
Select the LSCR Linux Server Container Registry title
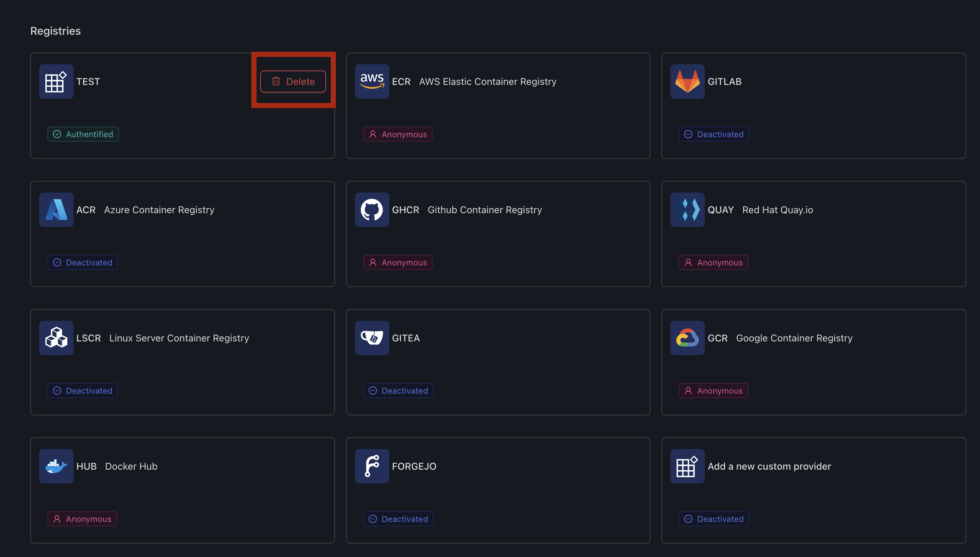pyautogui.click(x=163, y=338)
